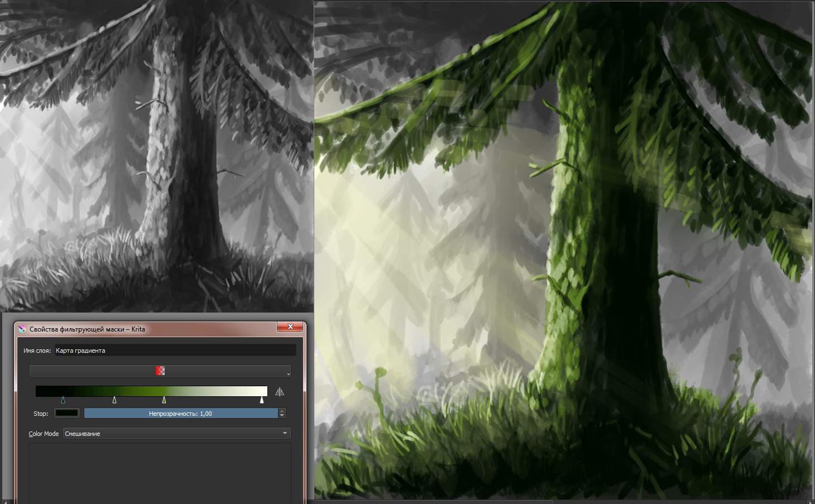Screen dimensions: 815x504
Task: Open the gradient preset chooser with red swatch
Action: click(160, 371)
